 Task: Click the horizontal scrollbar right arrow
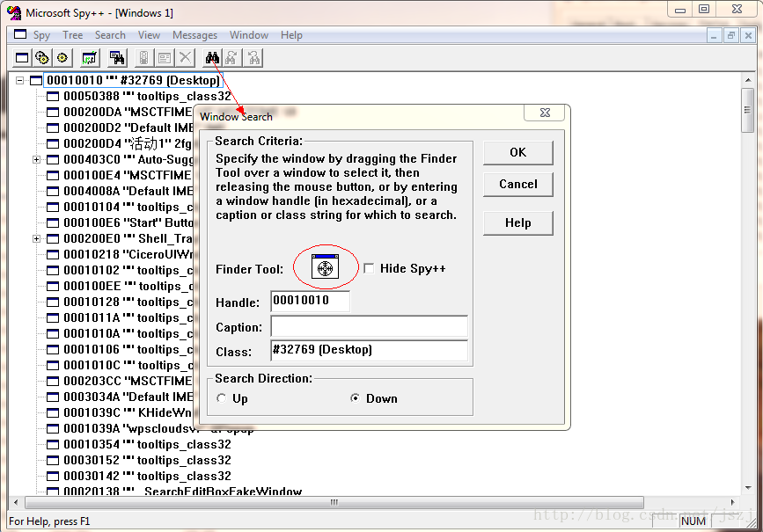(733, 502)
